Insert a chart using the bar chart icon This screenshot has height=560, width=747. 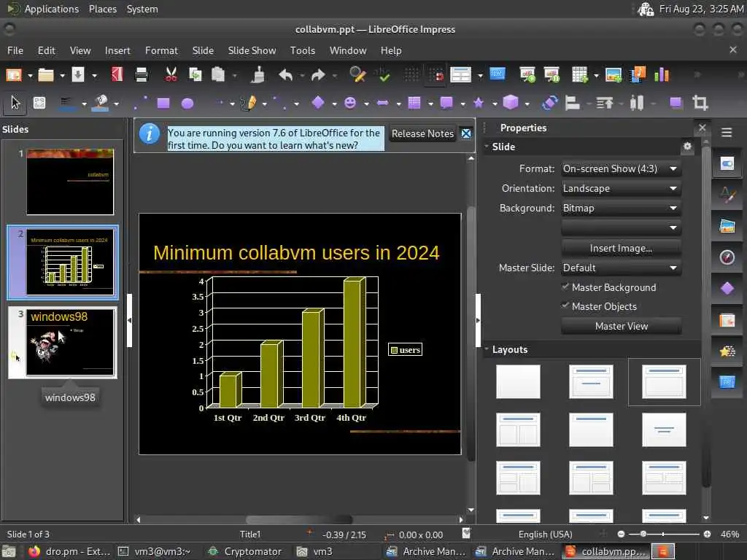(x=662, y=75)
